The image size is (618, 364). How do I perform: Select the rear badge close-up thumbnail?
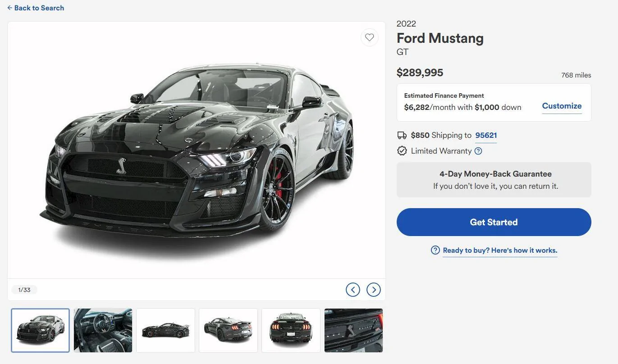[x=353, y=330]
